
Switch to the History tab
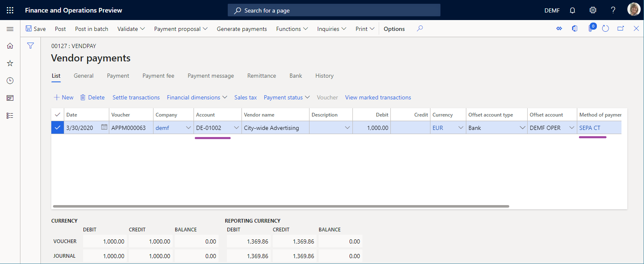click(x=324, y=76)
